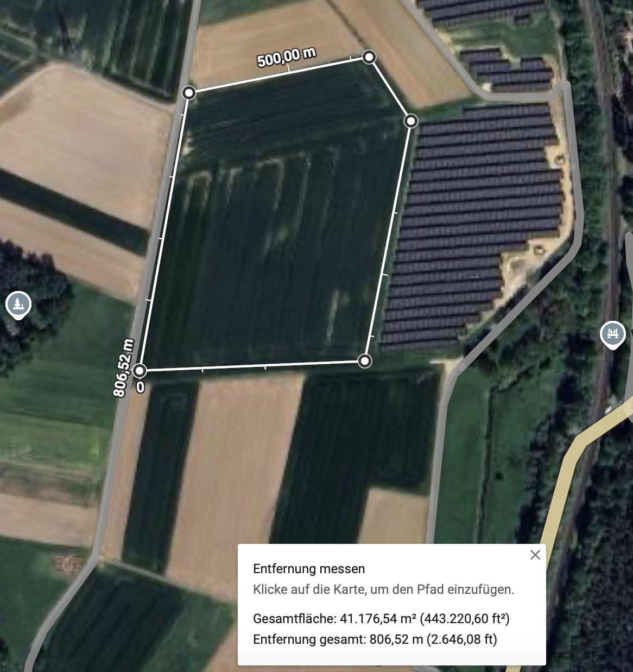Click the measurement node at the field's upper-left corner
Image resolution: width=633 pixels, height=672 pixels.
pos(188,93)
